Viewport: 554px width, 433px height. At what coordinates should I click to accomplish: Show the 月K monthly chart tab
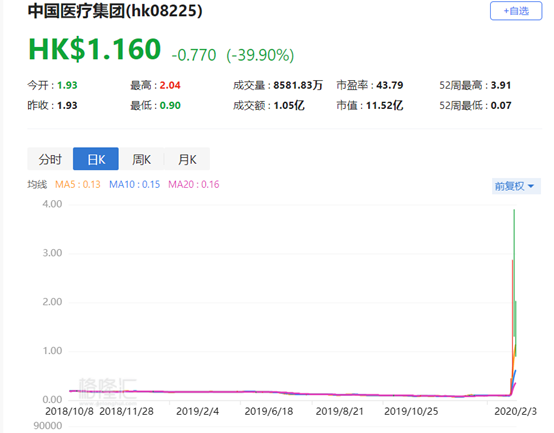pyautogui.click(x=187, y=159)
